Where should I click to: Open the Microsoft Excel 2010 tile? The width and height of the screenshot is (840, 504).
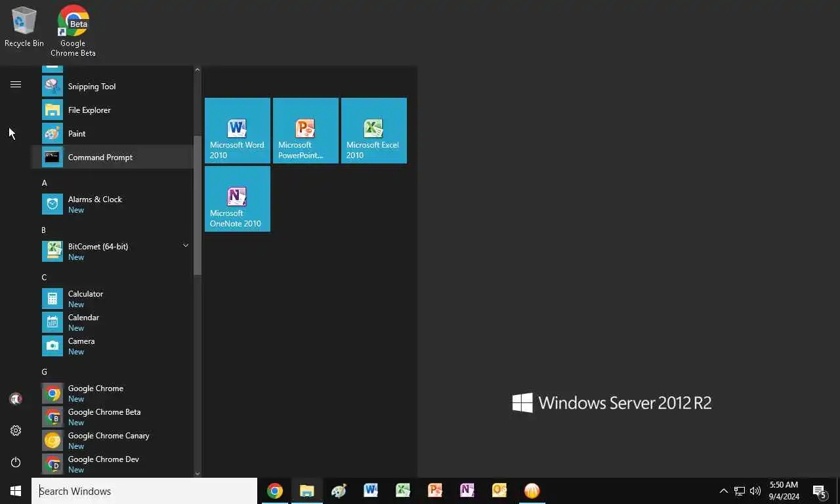pos(374,131)
